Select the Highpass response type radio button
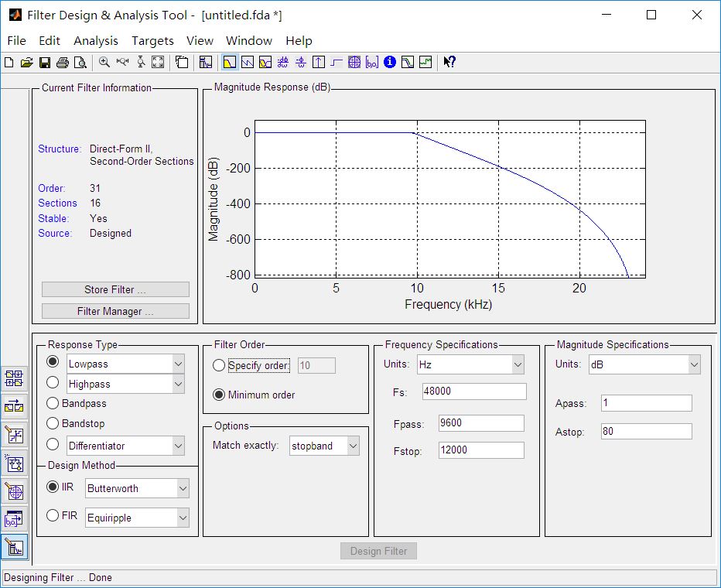Viewport: 721px width, 588px height. click(53, 382)
